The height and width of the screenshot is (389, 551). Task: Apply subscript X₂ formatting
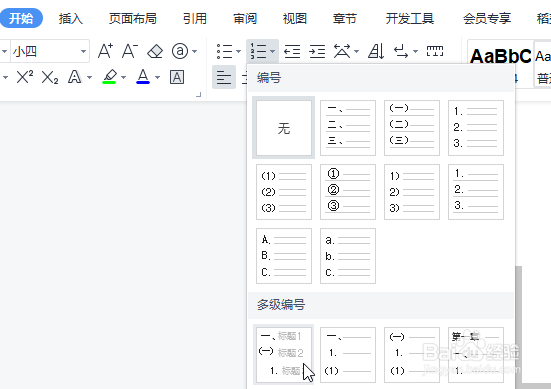tap(50, 77)
